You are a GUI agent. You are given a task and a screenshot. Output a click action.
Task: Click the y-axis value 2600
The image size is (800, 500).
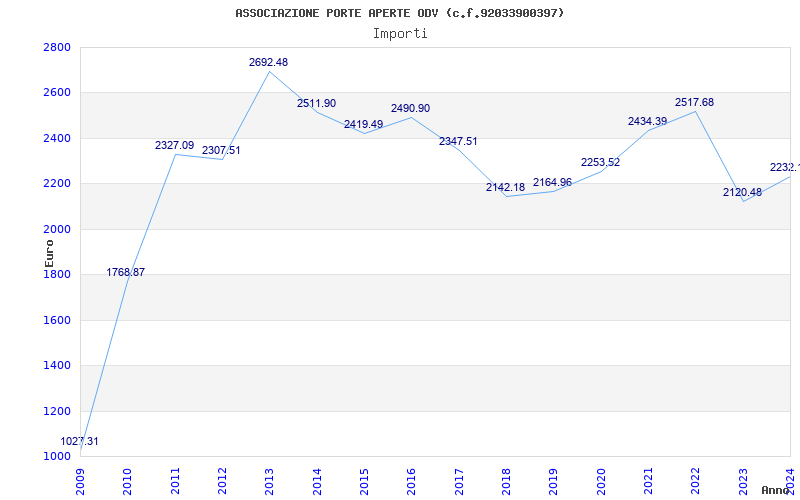click(57, 93)
